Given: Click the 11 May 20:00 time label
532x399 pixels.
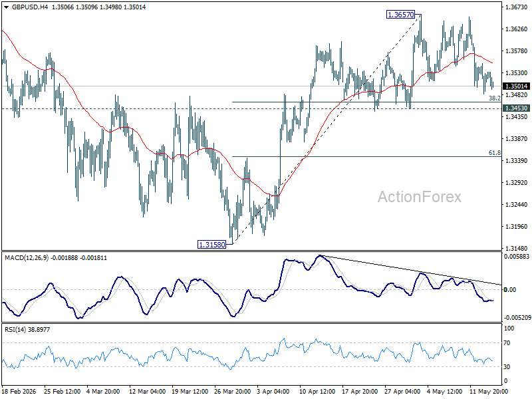Looking at the screenshot, I should click(x=489, y=391).
